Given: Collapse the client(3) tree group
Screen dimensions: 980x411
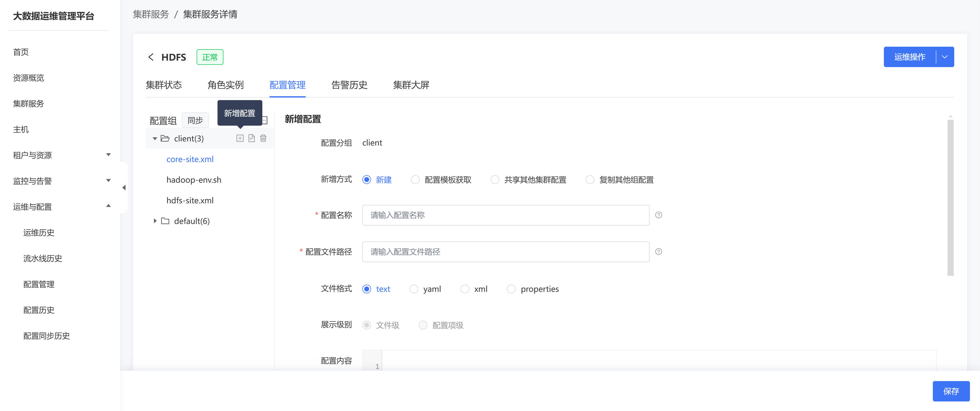Looking at the screenshot, I should (155, 139).
